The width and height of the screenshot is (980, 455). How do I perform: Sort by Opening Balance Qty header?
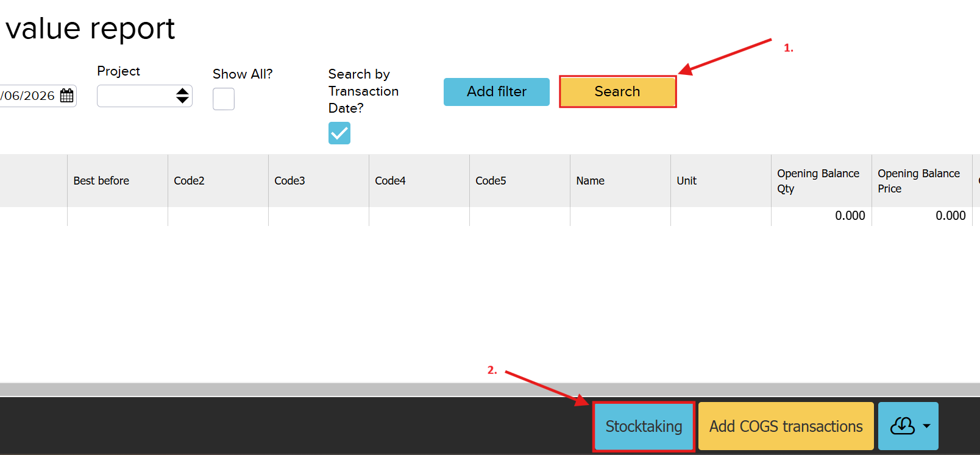(818, 181)
